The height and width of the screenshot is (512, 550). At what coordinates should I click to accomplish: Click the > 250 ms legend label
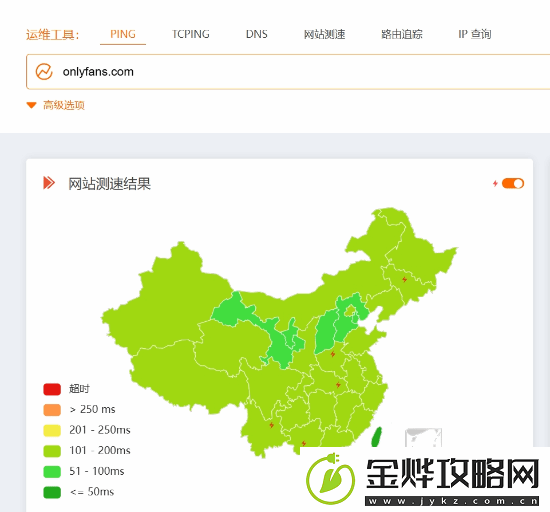93,410
